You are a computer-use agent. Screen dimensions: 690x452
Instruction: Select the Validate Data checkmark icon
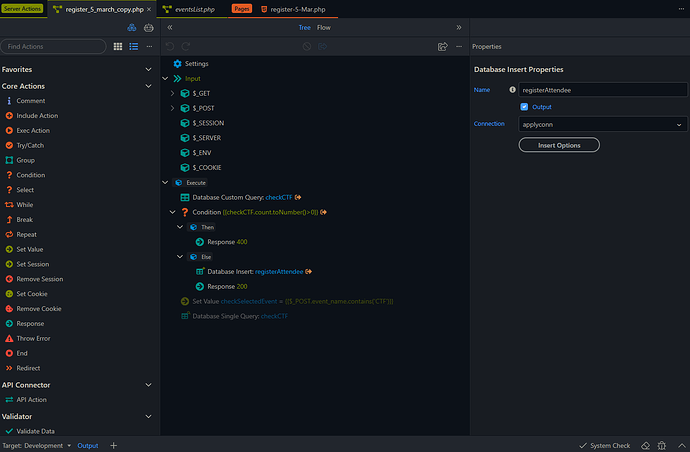(x=9, y=431)
